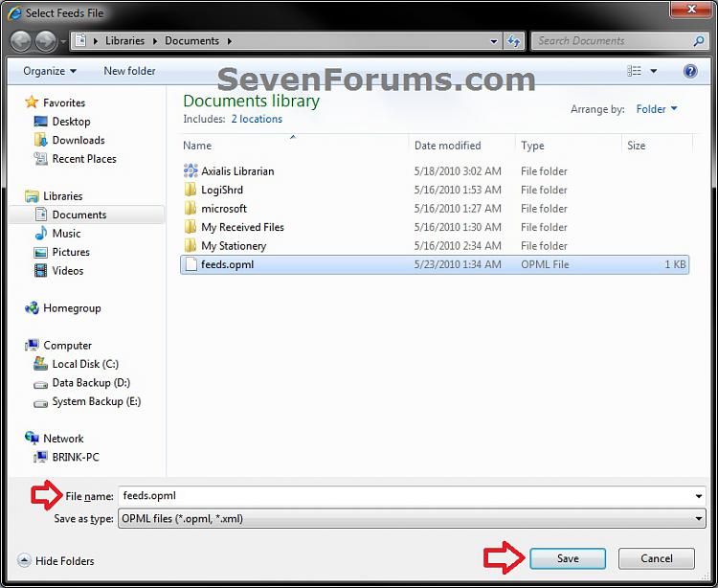Viewport: 718px width, 588px height.
Task: Click the 2 locations link
Action: pos(257,119)
